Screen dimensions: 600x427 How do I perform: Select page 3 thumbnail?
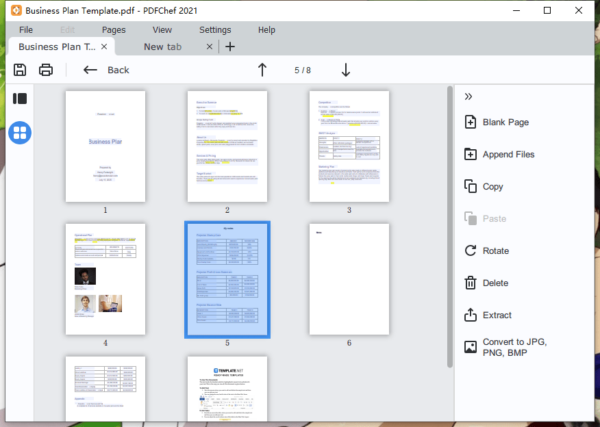[349, 147]
